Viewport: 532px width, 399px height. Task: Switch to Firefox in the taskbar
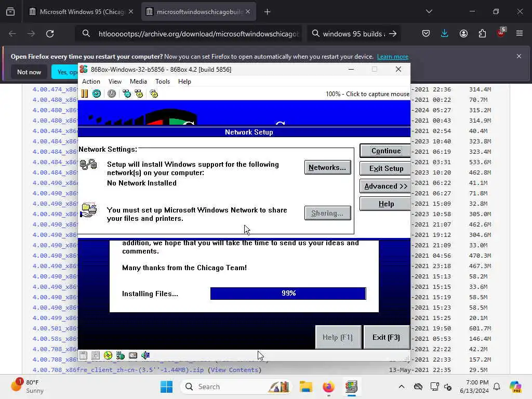(328, 387)
